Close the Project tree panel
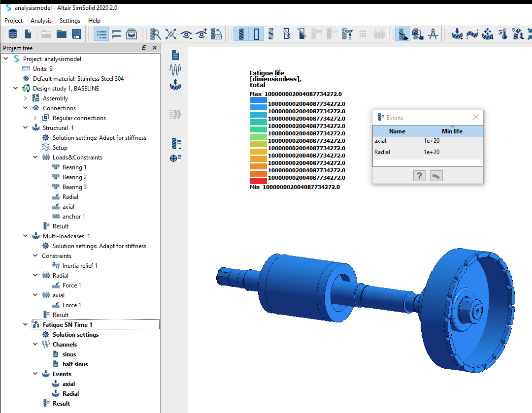The width and height of the screenshot is (532, 413). pos(154,48)
